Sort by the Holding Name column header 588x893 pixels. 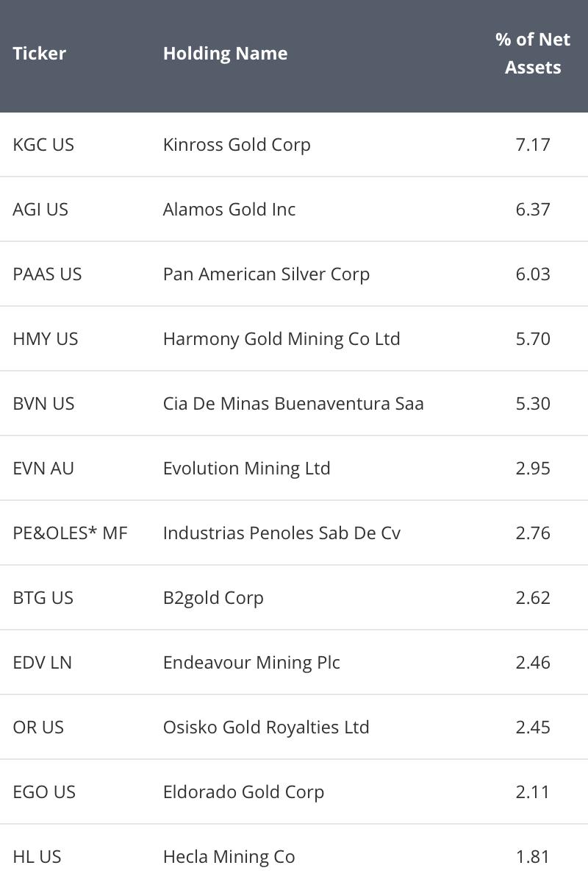225,54
